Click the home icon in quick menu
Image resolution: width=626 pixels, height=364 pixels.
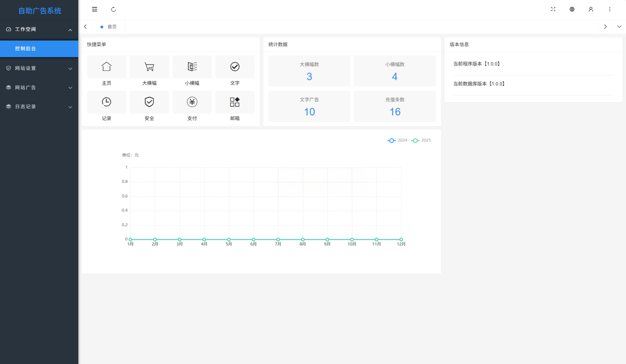tap(106, 67)
